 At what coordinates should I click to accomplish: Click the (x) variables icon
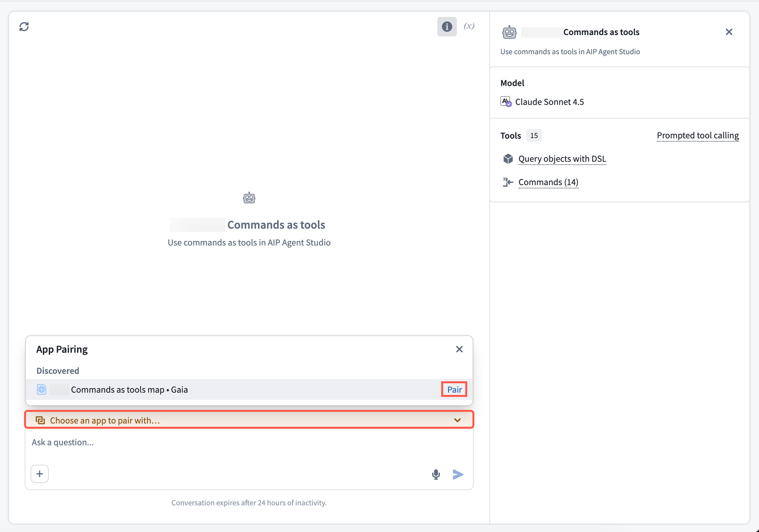pos(469,26)
